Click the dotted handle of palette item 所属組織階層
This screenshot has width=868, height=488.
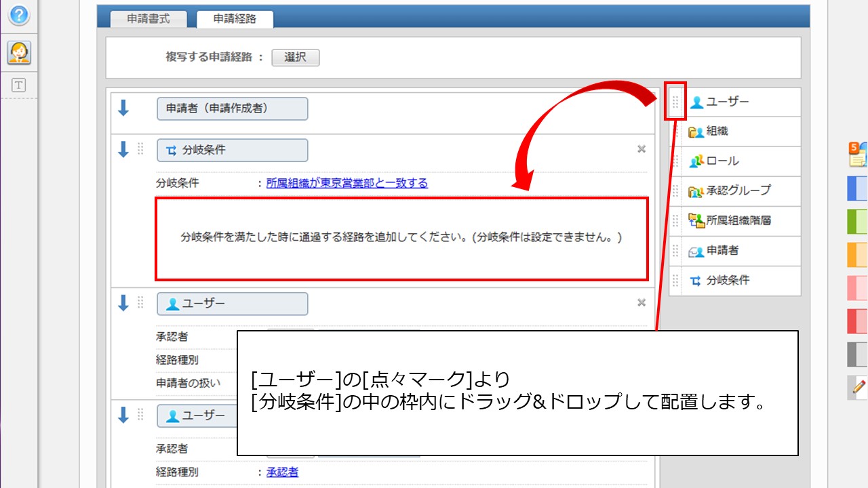675,221
